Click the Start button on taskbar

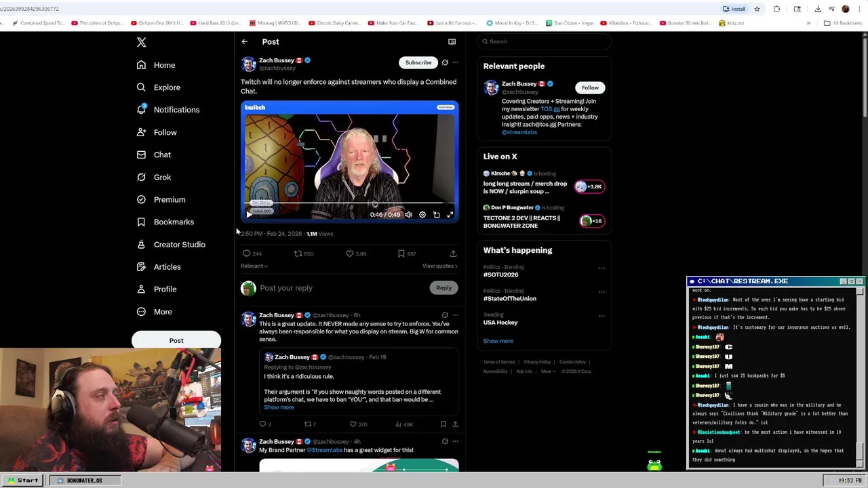pyautogui.click(x=23, y=481)
